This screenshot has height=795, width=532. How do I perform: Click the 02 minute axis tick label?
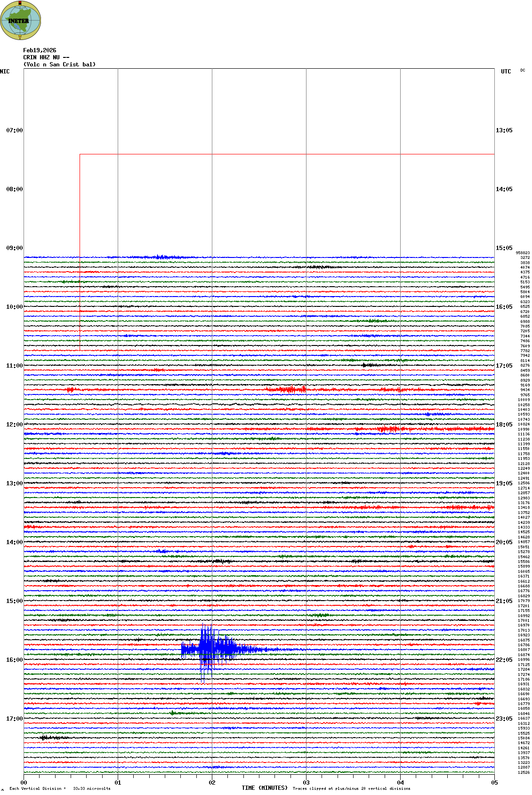point(212,783)
